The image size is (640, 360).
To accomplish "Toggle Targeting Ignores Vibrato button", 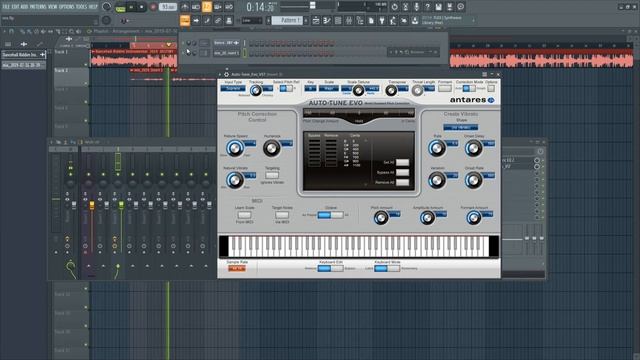I will pyautogui.click(x=272, y=176).
